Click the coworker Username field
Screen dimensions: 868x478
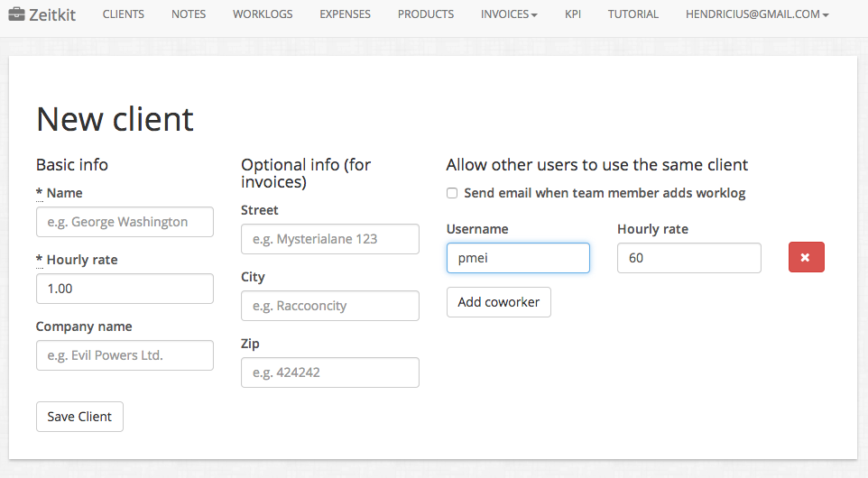pos(518,258)
